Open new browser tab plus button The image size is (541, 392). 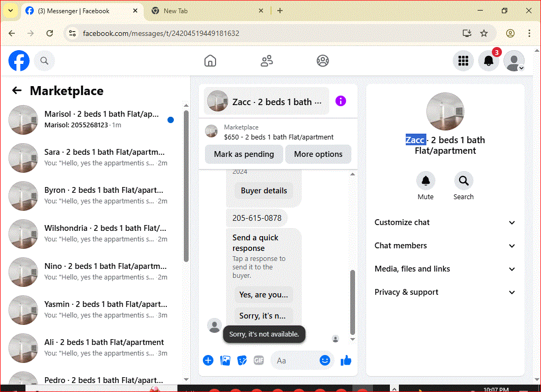(280, 11)
